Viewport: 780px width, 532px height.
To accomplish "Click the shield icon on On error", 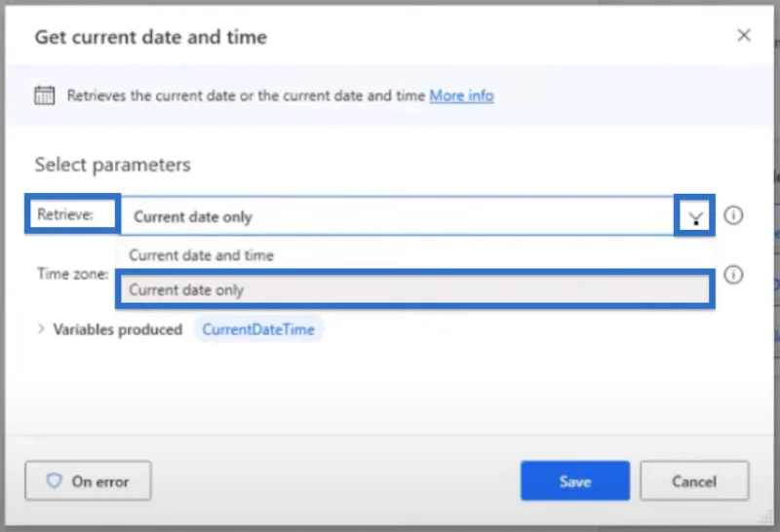I will click(55, 480).
